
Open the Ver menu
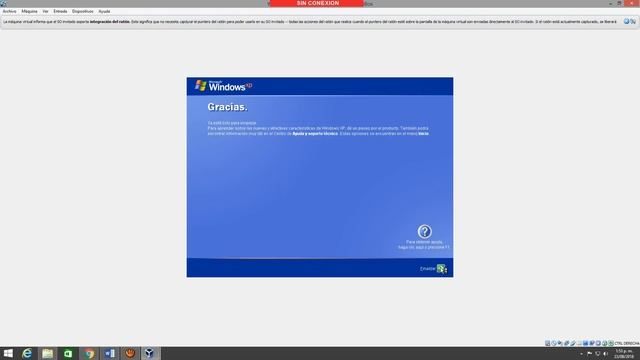tap(45, 11)
